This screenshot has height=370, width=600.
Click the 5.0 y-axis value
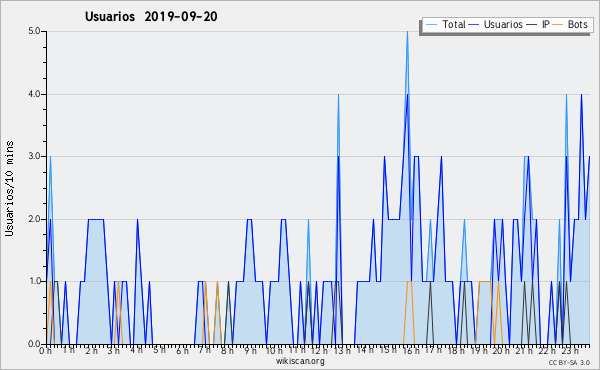34,31
